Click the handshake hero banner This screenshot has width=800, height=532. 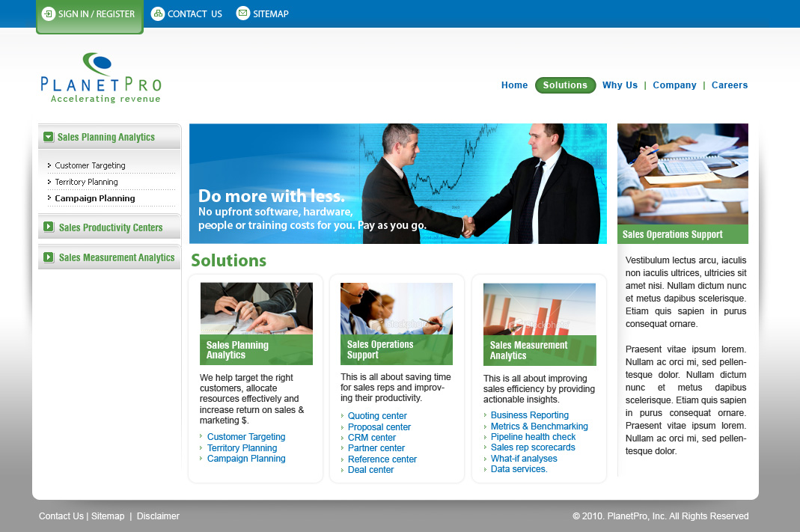coord(398,183)
